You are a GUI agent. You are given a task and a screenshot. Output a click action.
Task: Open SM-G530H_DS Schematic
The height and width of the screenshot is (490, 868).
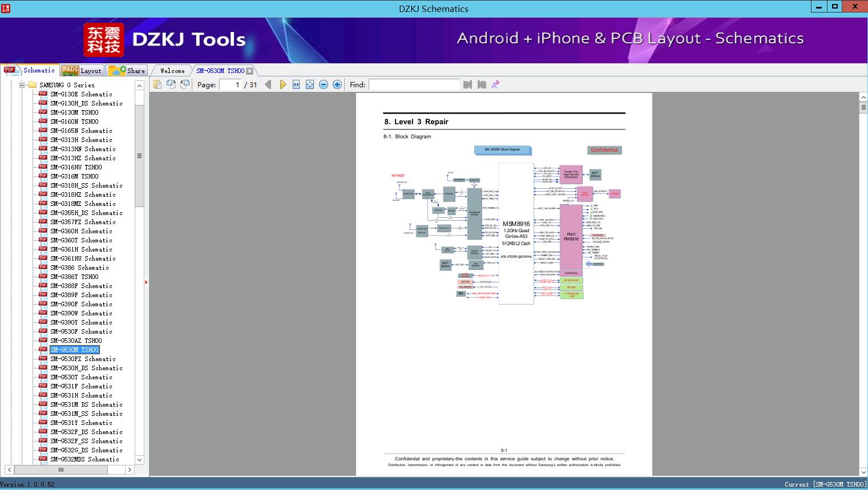coord(86,368)
